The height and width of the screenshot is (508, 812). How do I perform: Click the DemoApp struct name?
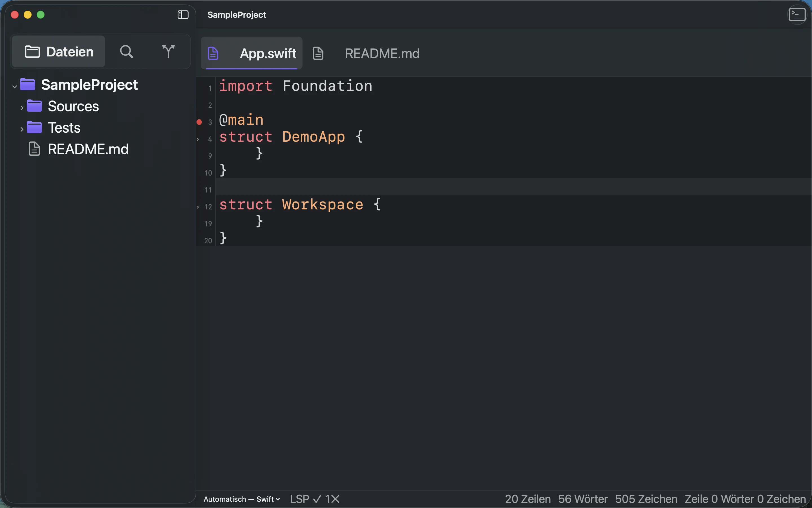tap(314, 137)
